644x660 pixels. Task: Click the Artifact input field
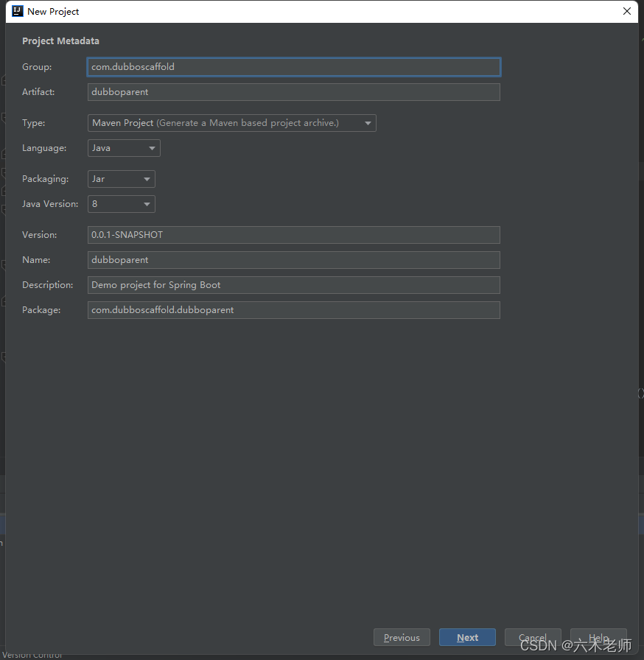point(294,92)
